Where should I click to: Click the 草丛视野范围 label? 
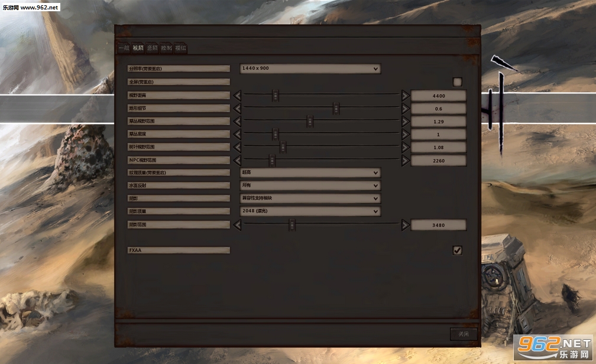click(x=179, y=121)
